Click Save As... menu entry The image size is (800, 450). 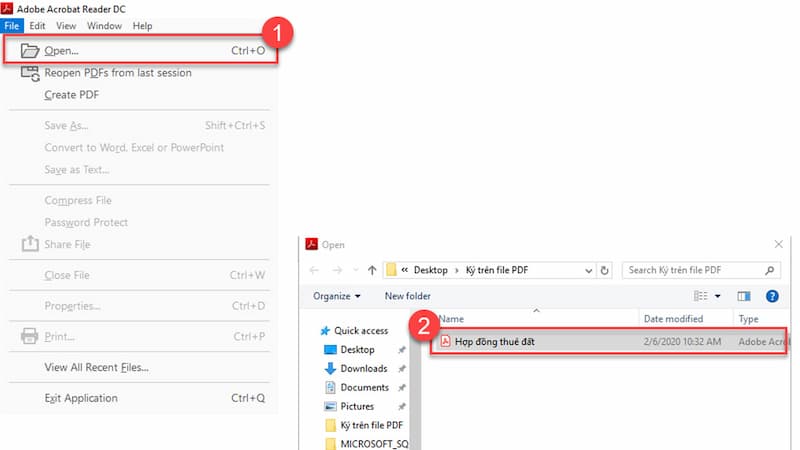(x=66, y=126)
